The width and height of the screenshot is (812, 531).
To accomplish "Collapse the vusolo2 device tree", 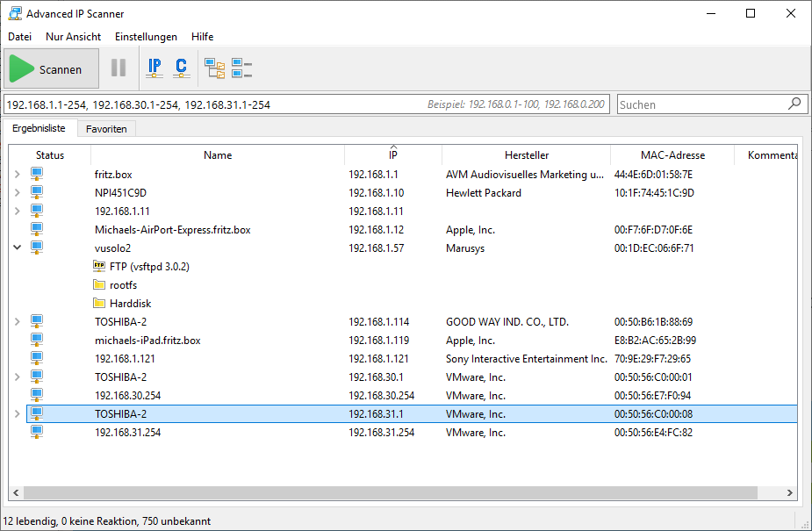I will [x=18, y=248].
